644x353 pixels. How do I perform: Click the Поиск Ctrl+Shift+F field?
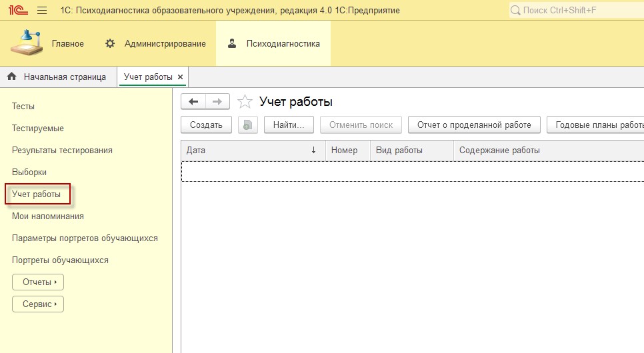pos(577,10)
